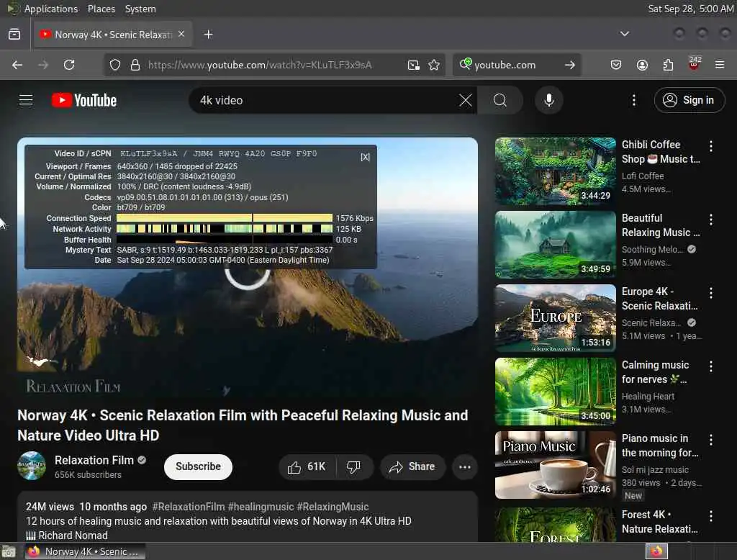Close the Norway 4K tab
The width and height of the screenshot is (737, 560).
pyautogui.click(x=181, y=34)
